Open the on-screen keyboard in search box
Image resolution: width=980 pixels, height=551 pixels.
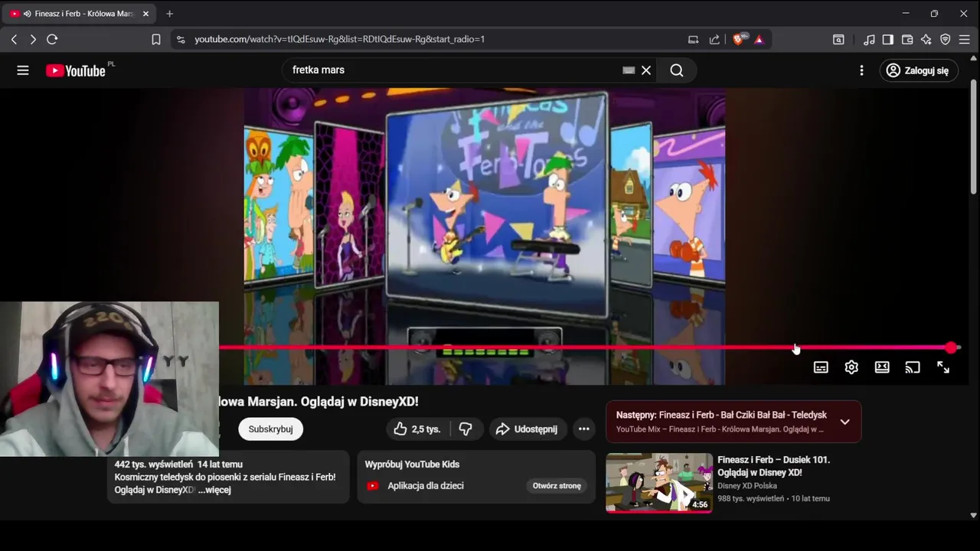629,70
